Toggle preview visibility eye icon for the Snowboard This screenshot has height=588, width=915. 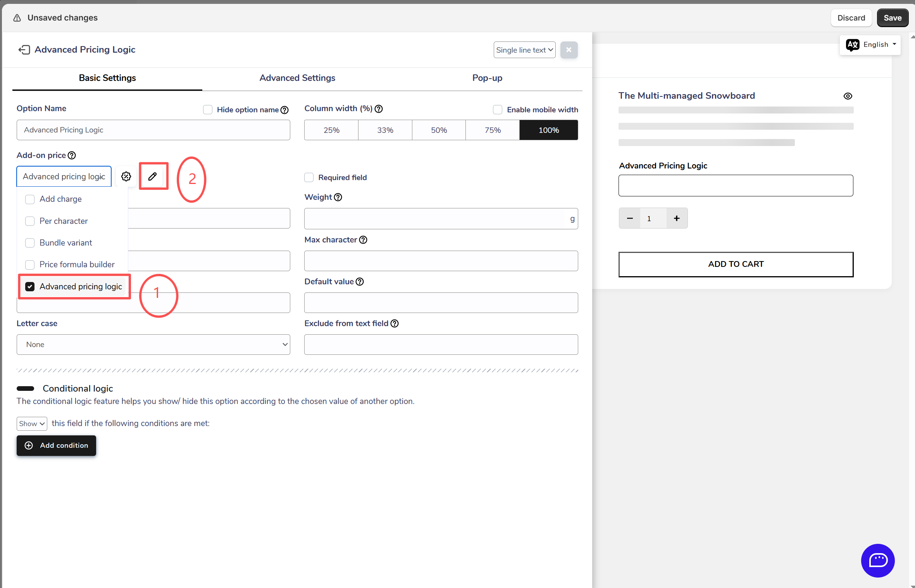(x=848, y=96)
